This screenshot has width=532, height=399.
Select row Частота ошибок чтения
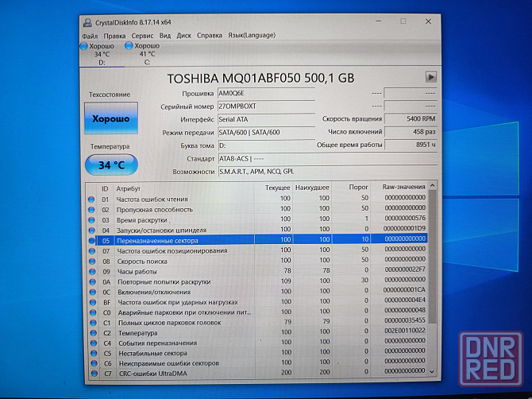(x=256, y=199)
